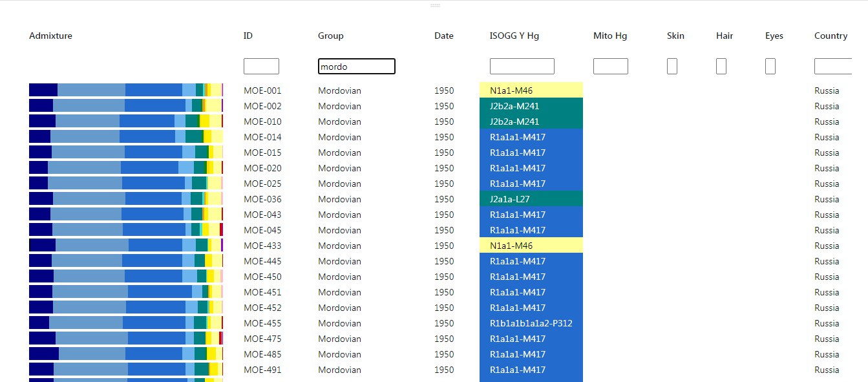Select teal J2a1a-L27 haplogroup cell
868x382 pixels.
[x=531, y=199]
